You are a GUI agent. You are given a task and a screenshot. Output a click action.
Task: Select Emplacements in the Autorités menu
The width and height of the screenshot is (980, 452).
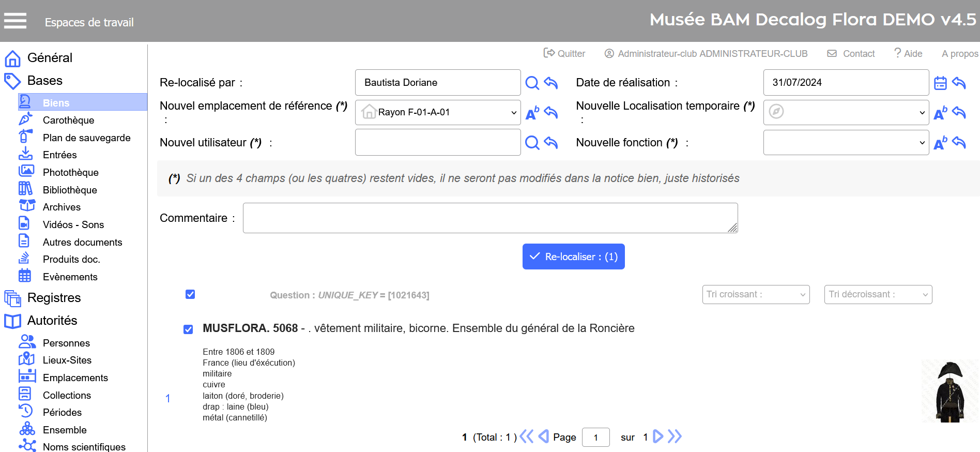pos(75,378)
